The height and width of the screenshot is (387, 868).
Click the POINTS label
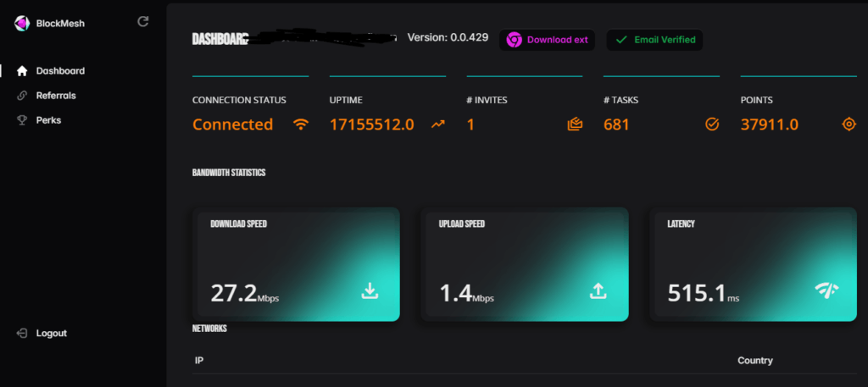pyautogui.click(x=757, y=100)
